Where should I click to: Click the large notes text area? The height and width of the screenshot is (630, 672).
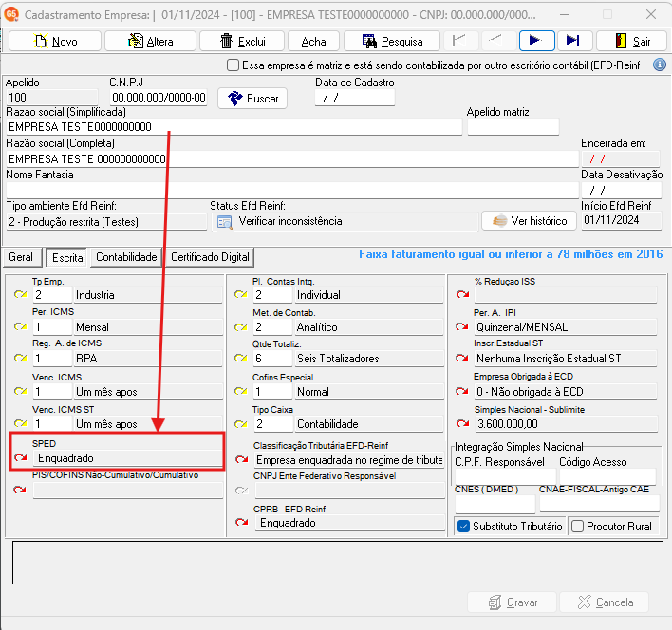[338, 563]
